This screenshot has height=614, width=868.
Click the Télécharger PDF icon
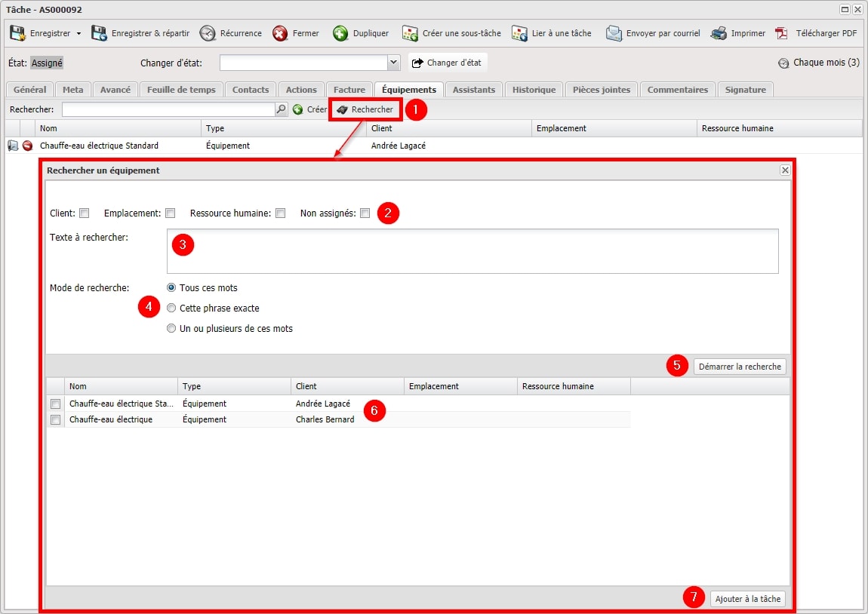tap(782, 33)
